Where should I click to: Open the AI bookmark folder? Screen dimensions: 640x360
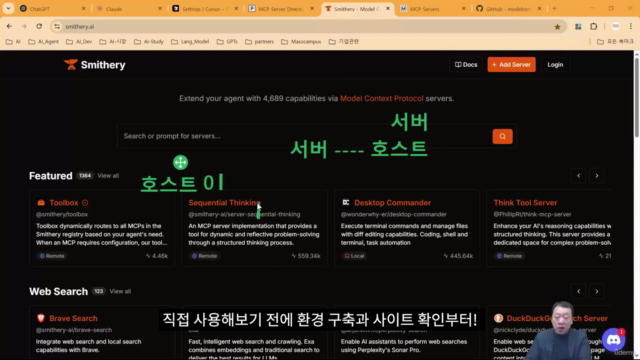(x=13, y=42)
